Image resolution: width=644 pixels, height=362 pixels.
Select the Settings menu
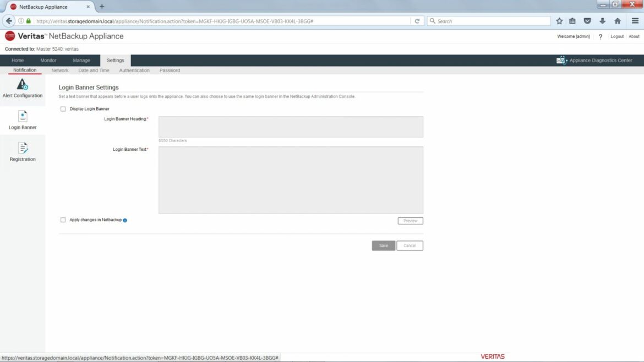click(x=116, y=61)
